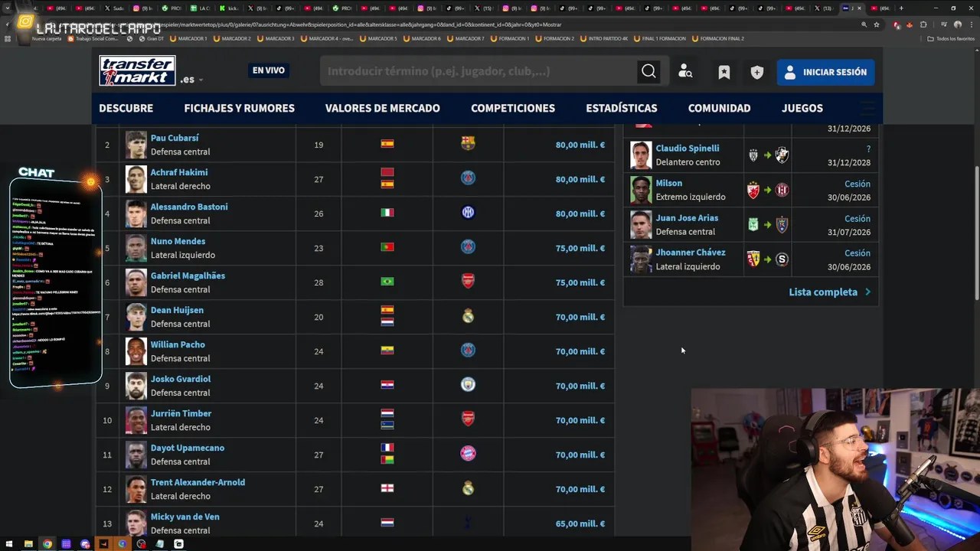The width and height of the screenshot is (980, 551).
Task: Click the Arsenal badge in Timber's row
Action: 468,419
